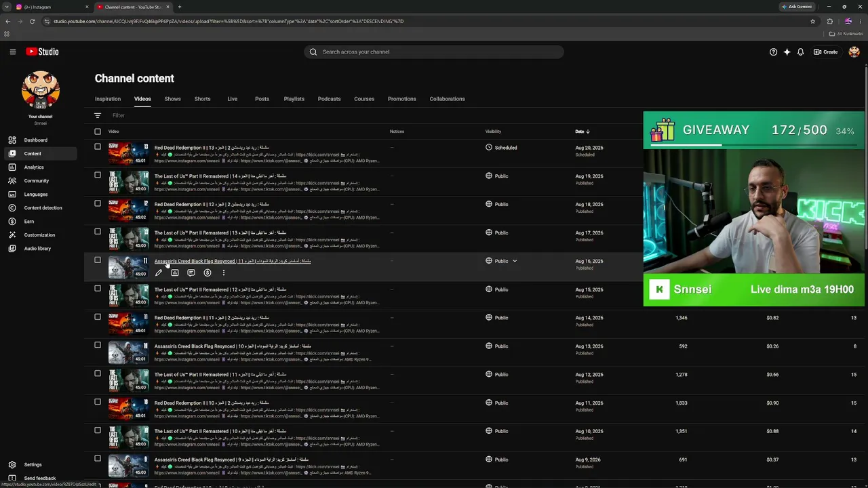Viewport: 868px width, 488px height.
Task: Select checkbox for Red Dead Redemption II Part 11
Action: (98, 317)
